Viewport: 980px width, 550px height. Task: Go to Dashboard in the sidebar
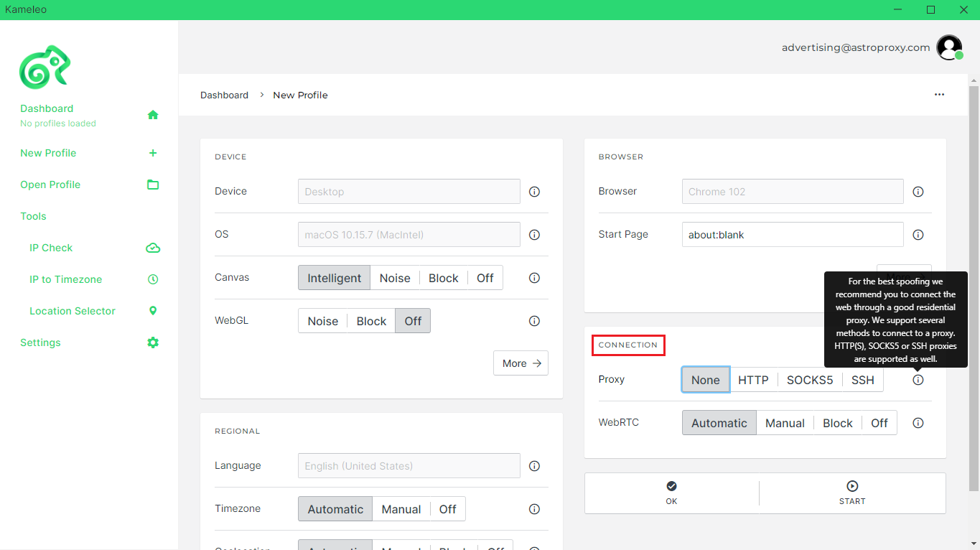(47, 108)
